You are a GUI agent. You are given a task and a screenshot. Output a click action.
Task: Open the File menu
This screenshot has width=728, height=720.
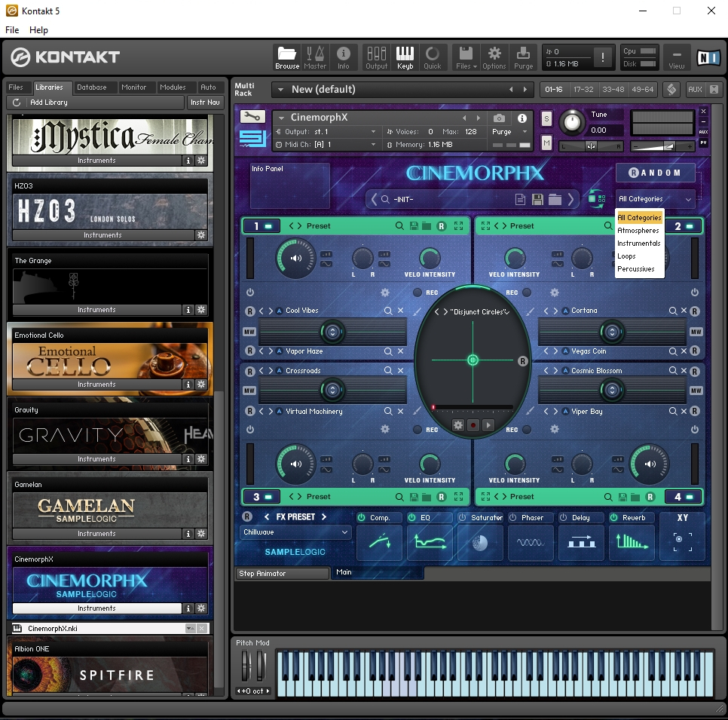(12, 29)
